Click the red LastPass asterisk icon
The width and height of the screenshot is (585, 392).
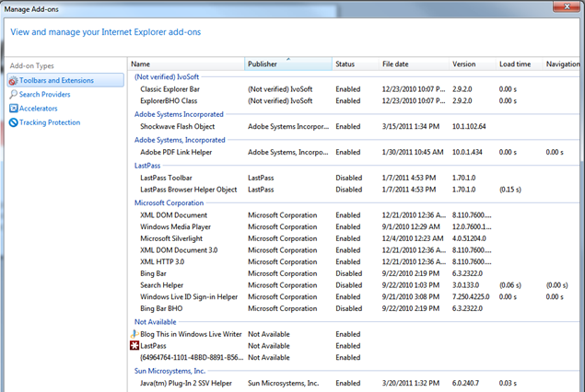pyautogui.click(x=135, y=346)
